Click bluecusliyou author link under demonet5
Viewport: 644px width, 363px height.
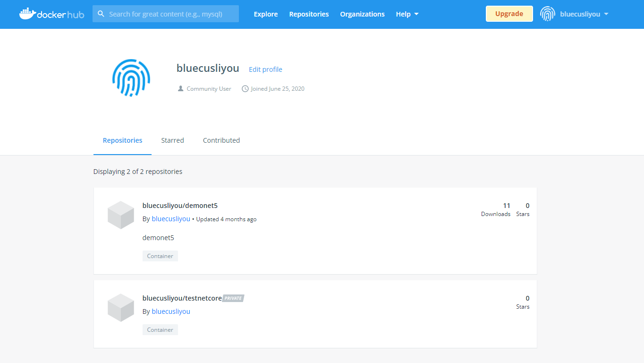coord(171,219)
